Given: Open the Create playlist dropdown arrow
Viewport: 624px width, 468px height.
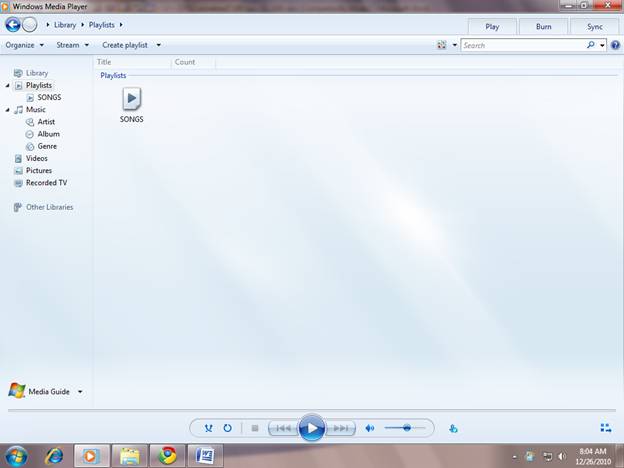Looking at the screenshot, I should pyautogui.click(x=158, y=45).
